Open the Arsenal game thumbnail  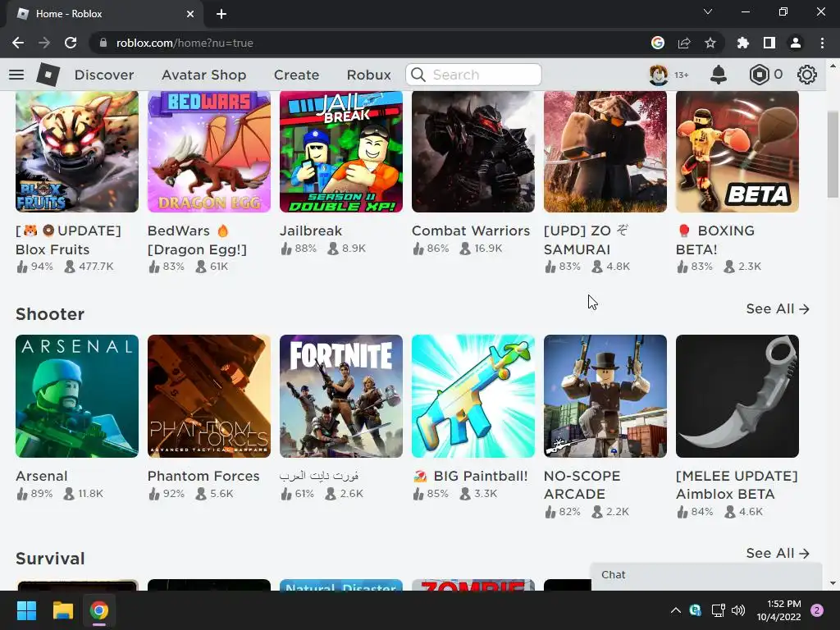[77, 396]
